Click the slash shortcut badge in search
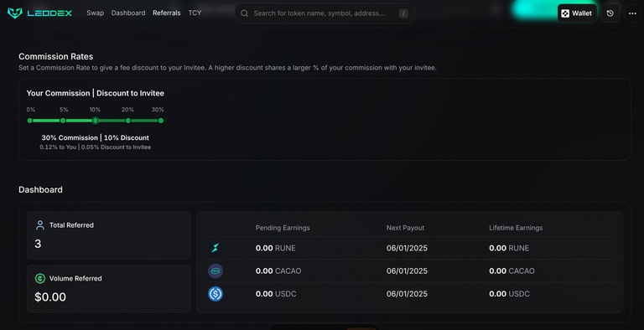This screenshot has height=330, width=644. point(403,13)
